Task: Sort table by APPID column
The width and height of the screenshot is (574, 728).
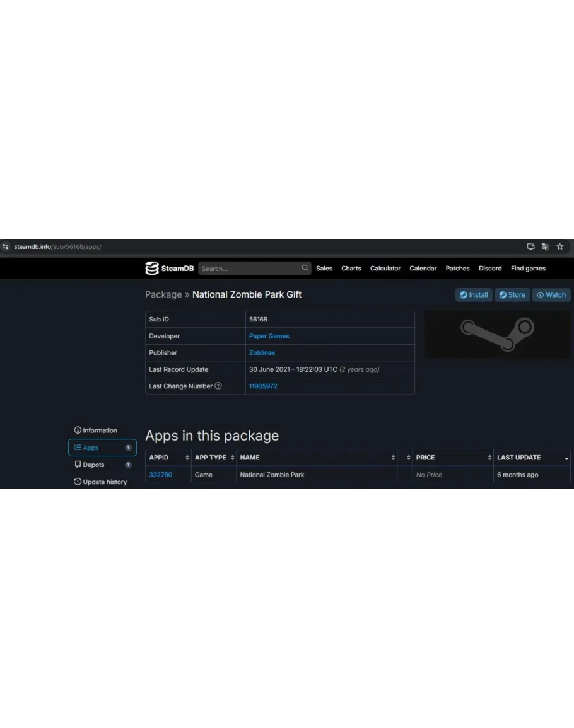Action: click(168, 458)
